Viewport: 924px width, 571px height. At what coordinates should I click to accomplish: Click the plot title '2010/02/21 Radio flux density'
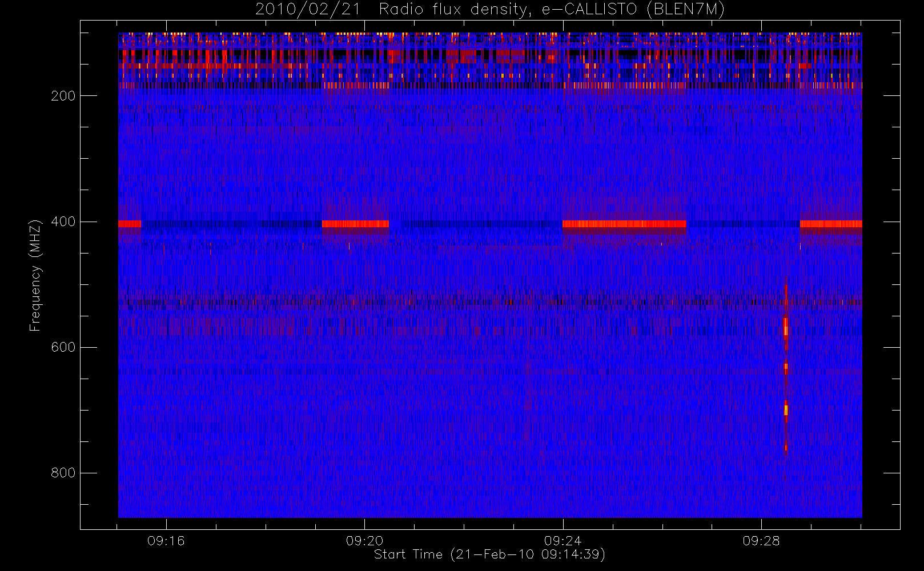490,10
